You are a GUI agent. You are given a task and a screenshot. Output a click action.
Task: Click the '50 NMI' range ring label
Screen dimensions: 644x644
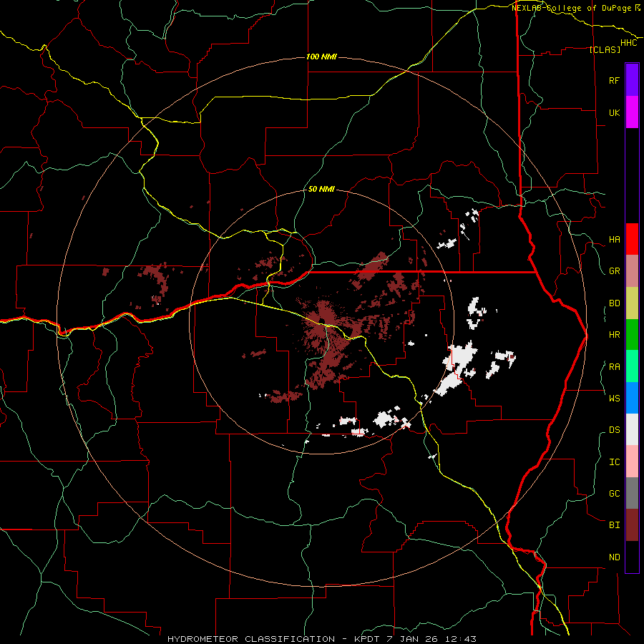pyautogui.click(x=321, y=189)
